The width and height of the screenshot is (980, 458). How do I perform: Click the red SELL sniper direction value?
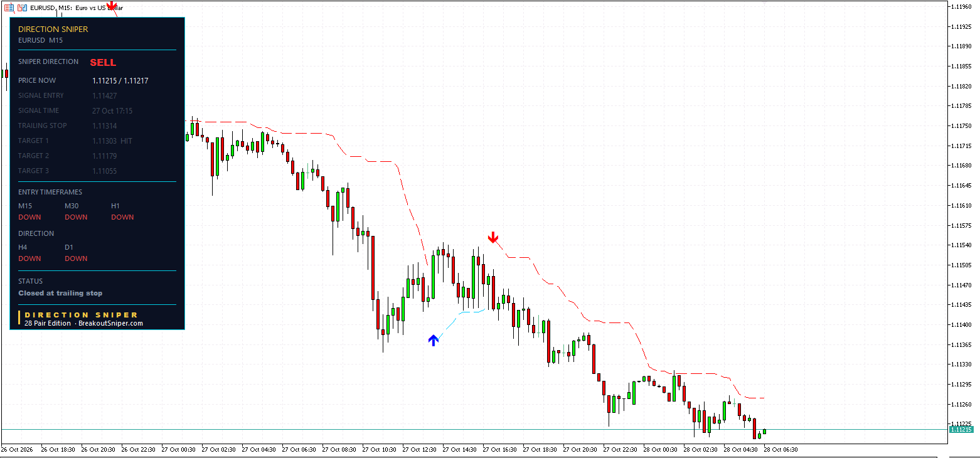[103, 62]
